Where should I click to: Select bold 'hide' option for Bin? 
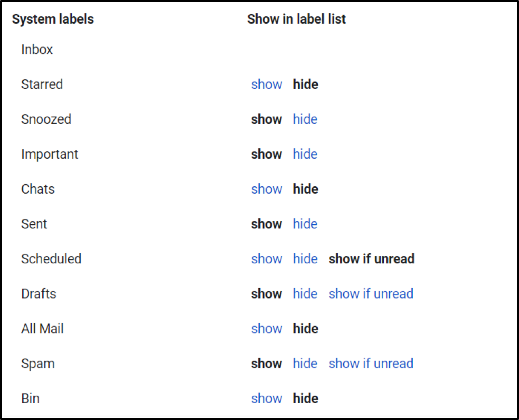[306, 398]
